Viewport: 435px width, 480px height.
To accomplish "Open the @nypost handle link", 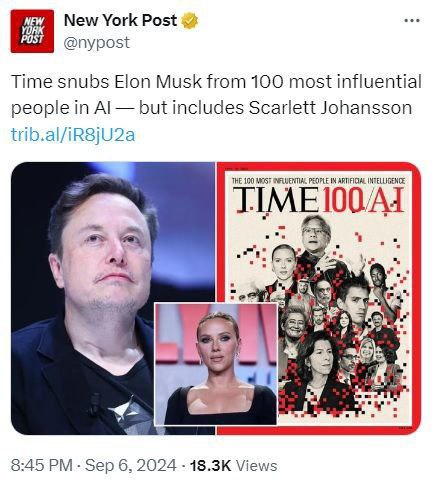I will click(97, 43).
